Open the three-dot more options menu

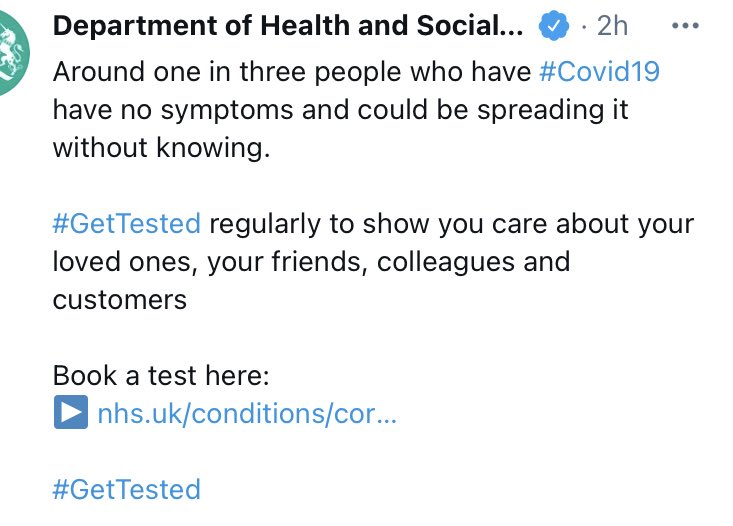[685, 26]
